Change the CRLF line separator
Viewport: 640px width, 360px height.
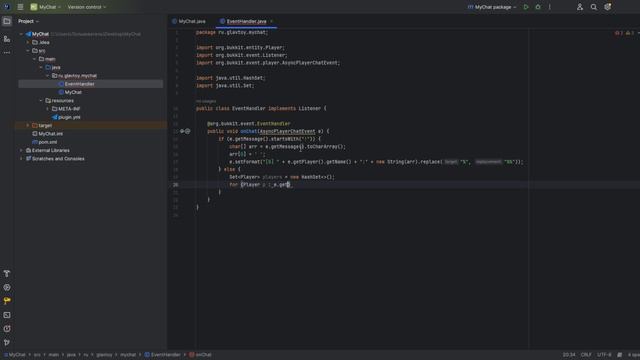point(586,355)
